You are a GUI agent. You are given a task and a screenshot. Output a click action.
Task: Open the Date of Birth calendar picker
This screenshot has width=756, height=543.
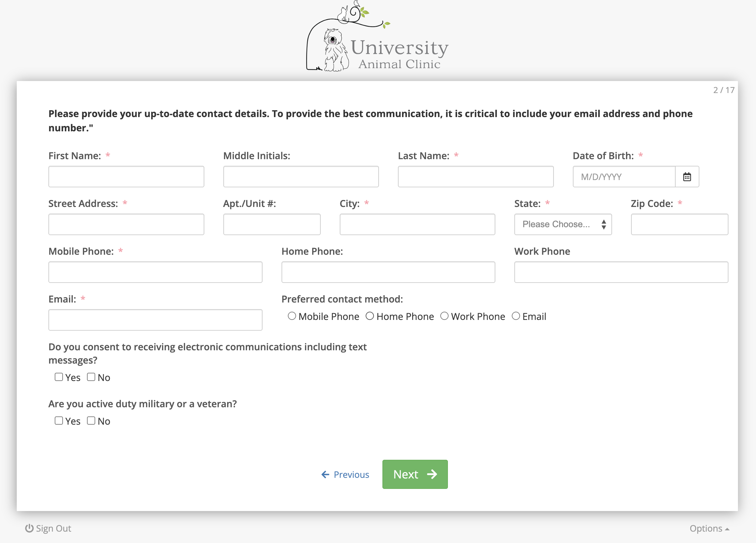point(687,177)
